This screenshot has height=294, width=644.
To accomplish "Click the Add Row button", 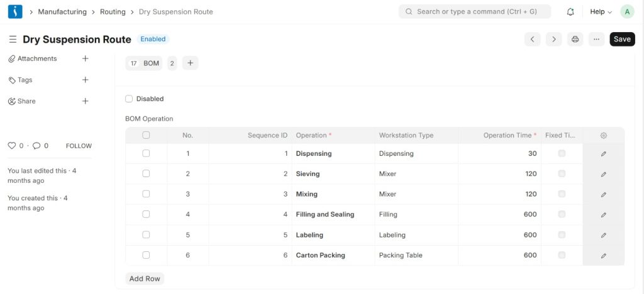I will (x=145, y=278).
